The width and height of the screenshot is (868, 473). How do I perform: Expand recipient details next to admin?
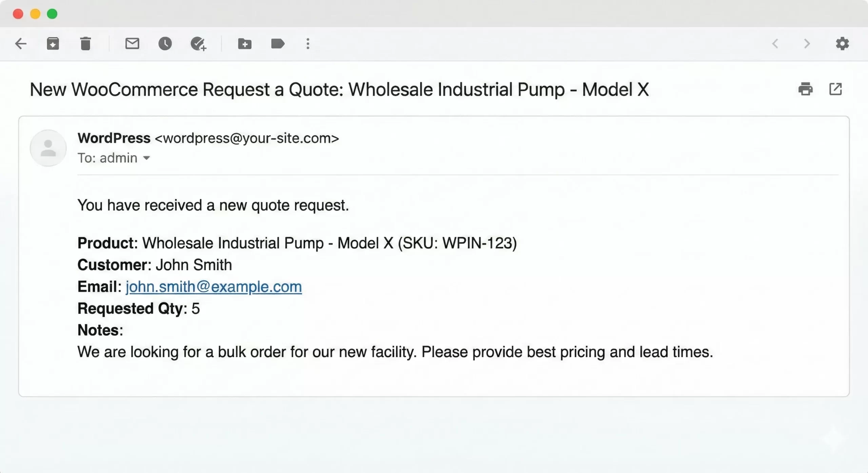[146, 158]
